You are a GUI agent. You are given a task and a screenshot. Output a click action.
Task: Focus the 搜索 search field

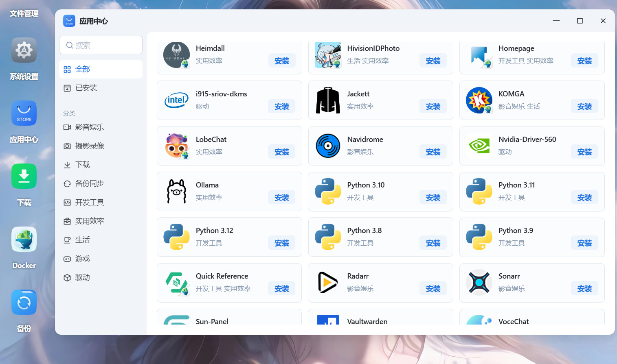pos(101,45)
